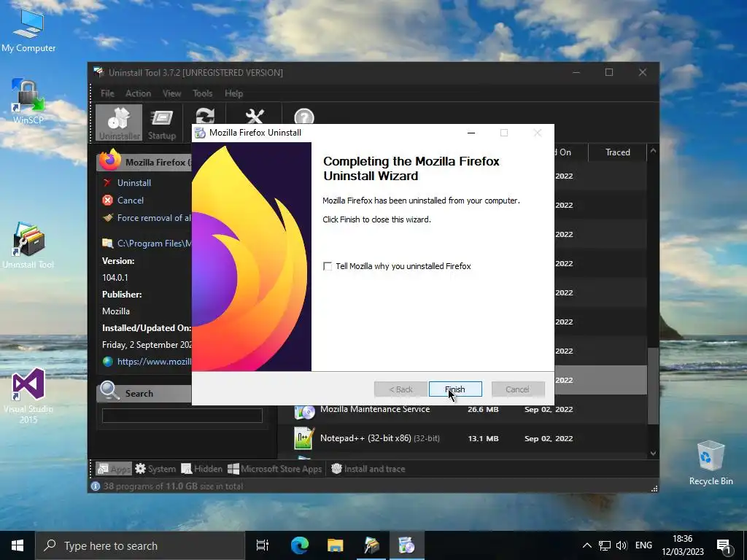747x560 pixels.
Task: Open the View menu
Action: [171, 93]
